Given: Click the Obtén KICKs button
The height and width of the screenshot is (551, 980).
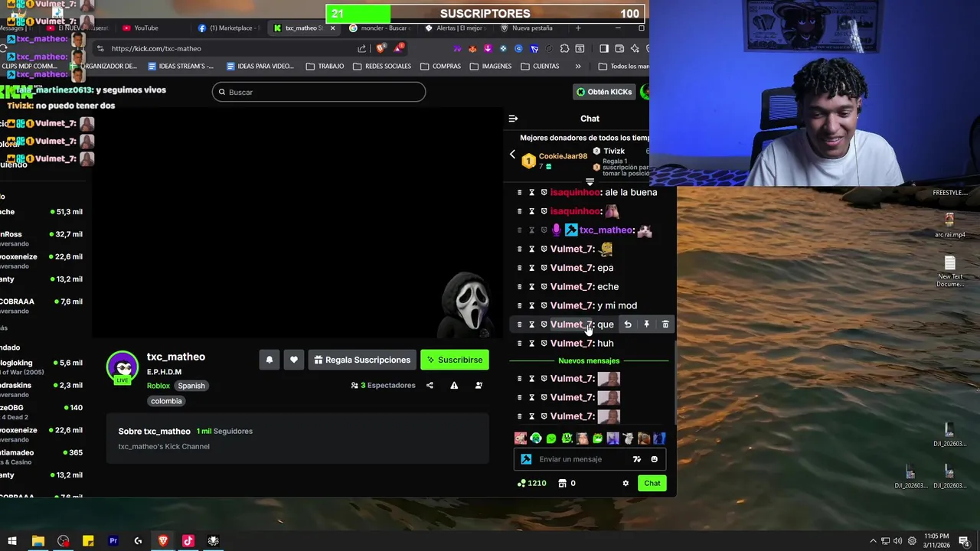Looking at the screenshot, I should click(604, 92).
